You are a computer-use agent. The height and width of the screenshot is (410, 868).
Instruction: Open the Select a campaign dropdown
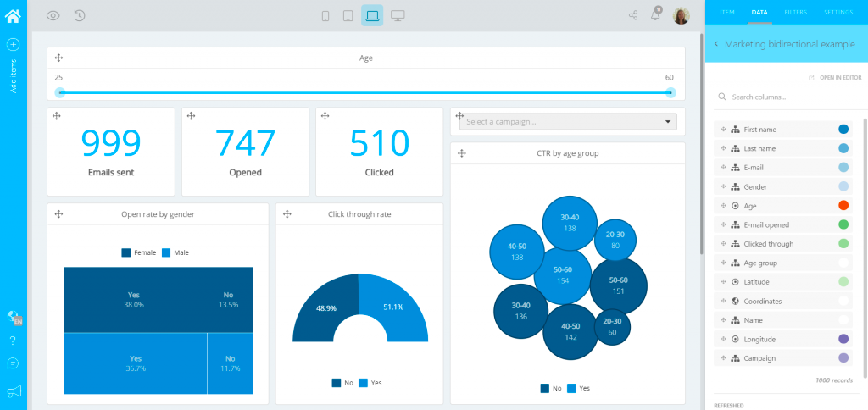[x=568, y=122]
